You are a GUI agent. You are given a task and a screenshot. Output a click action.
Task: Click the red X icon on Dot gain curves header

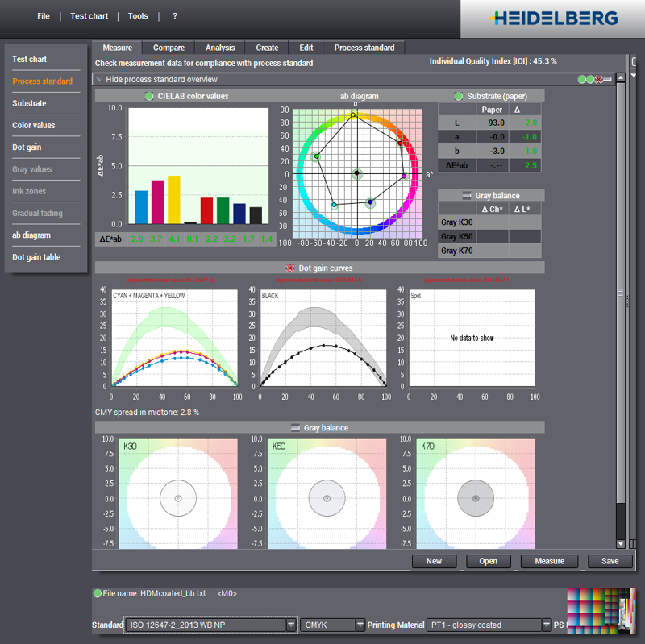coord(289,268)
